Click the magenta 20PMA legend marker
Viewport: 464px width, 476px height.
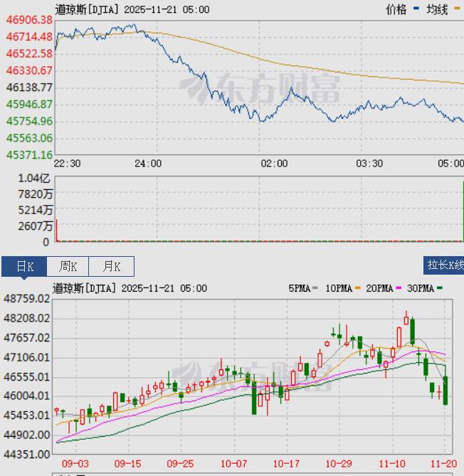(399, 287)
